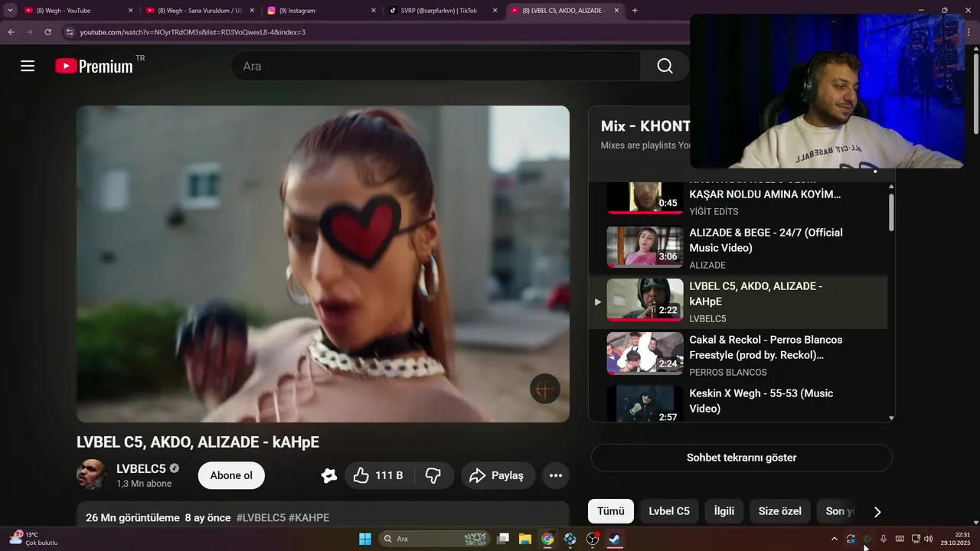The image size is (980, 551).
Task: Go back in browser history
Action: (x=11, y=32)
